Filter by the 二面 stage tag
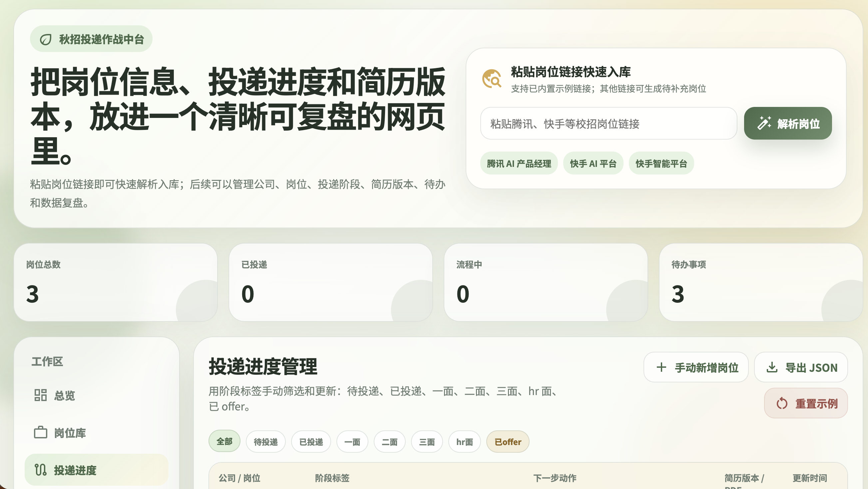The image size is (868, 489). [389, 441]
